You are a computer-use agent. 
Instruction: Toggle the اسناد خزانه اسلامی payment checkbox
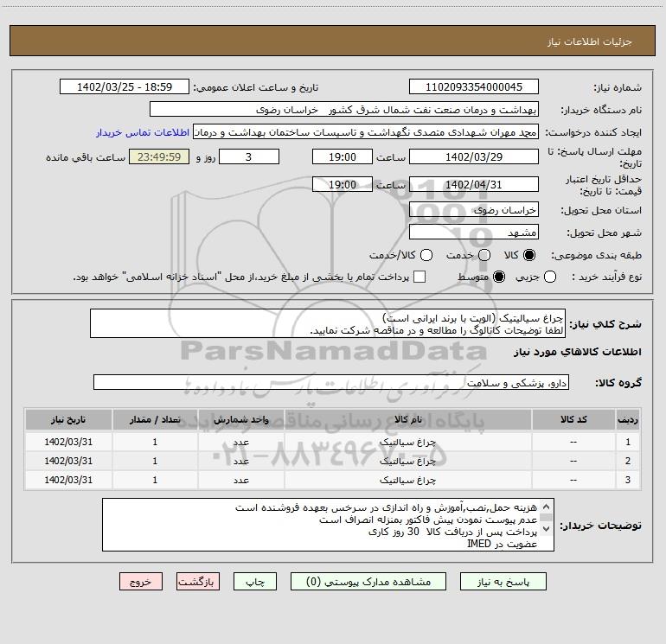click(x=419, y=277)
